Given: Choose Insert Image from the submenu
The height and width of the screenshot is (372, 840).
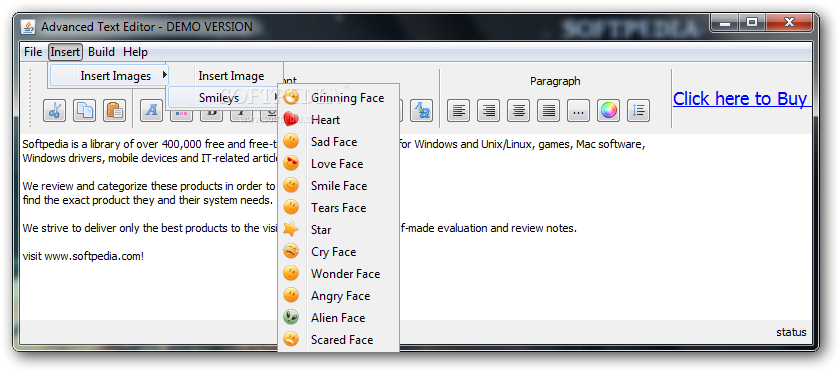Looking at the screenshot, I should pyautogui.click(x=224, y=76).
